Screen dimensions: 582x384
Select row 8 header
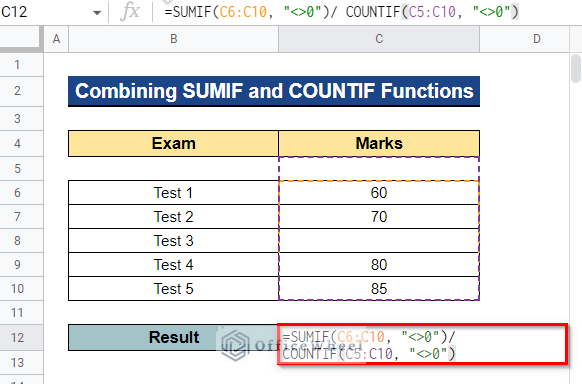coord(22,241)
